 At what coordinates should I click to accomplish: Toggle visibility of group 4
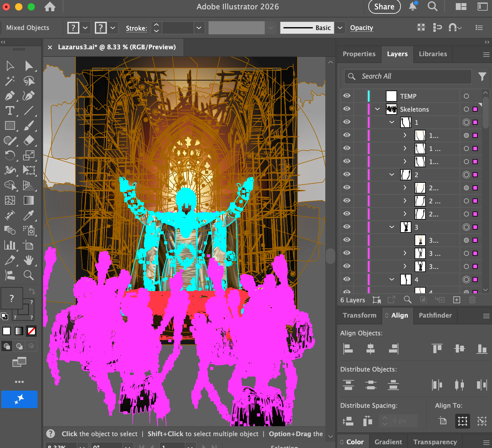(x=347, y=279)
